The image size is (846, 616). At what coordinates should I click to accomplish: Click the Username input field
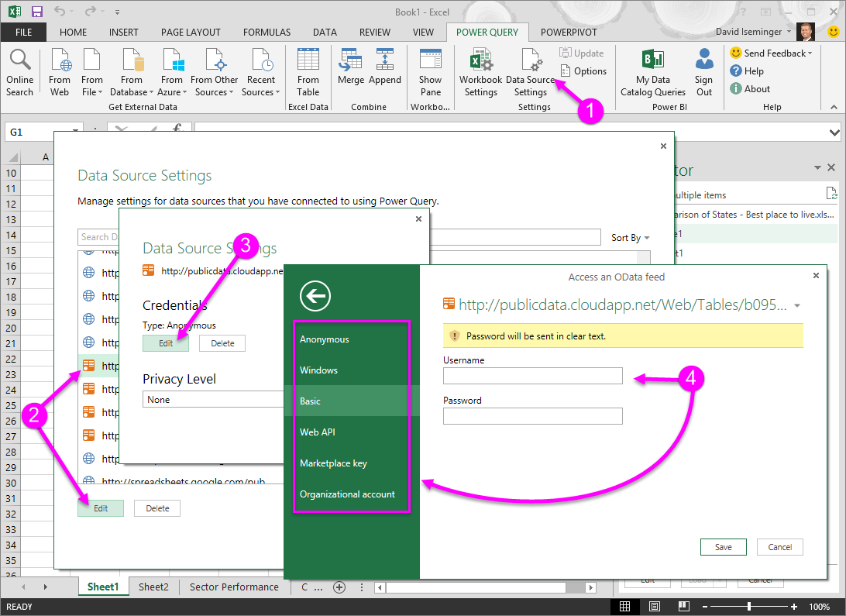click(532, 376)
